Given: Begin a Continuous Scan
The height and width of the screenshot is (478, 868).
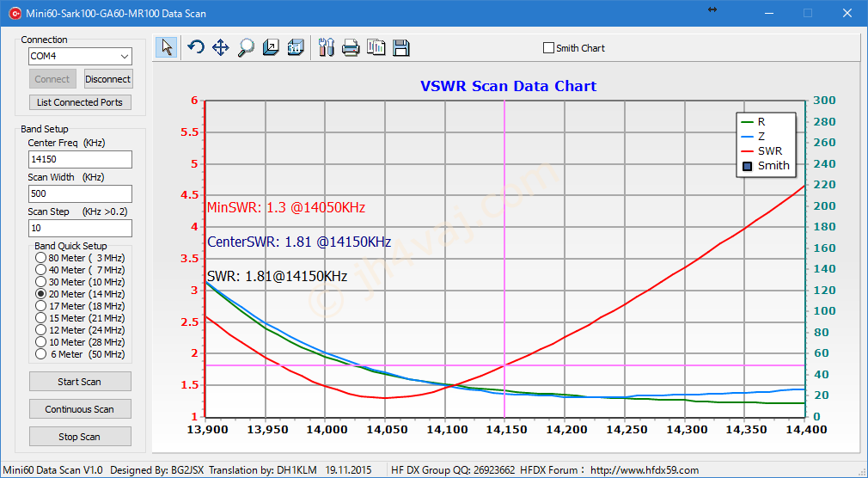Looking at the screenshot, I should coord(80,409).
